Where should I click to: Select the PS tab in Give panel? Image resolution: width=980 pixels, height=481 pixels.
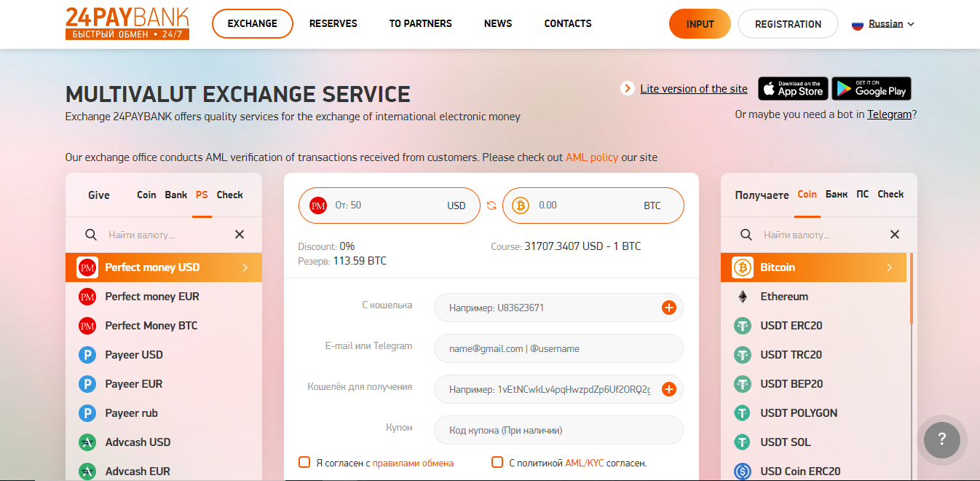202,195
